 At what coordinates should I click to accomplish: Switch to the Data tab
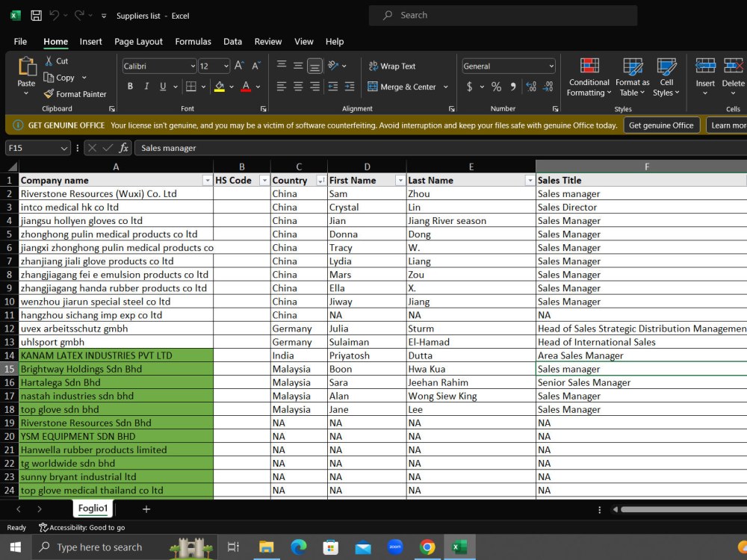point(232,41)
